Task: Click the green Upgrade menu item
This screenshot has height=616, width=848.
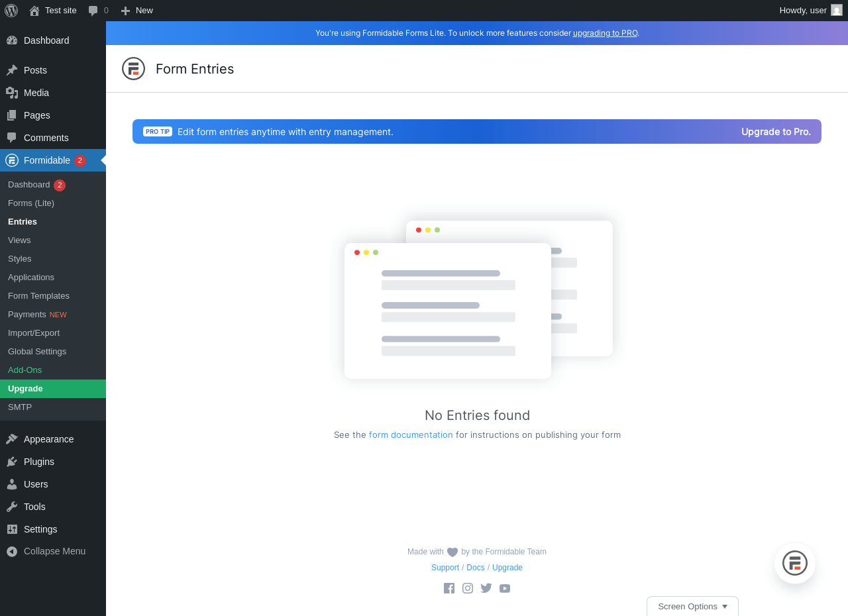Action: 53,389
